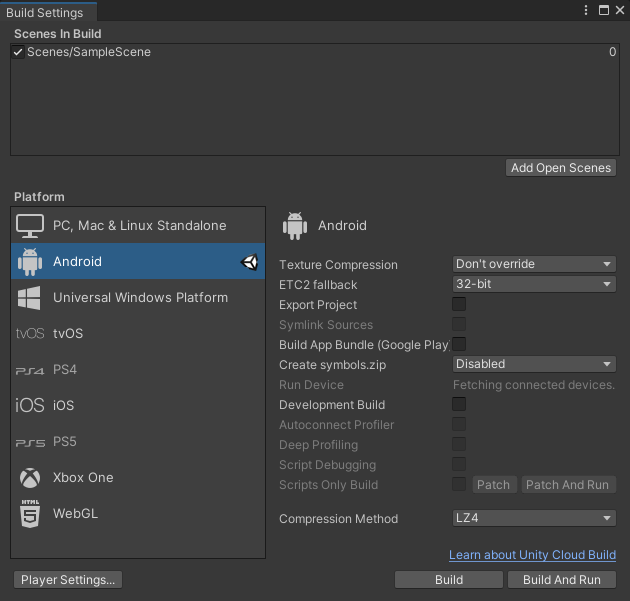Select the Xbox One platform row

tap(138, 477)
